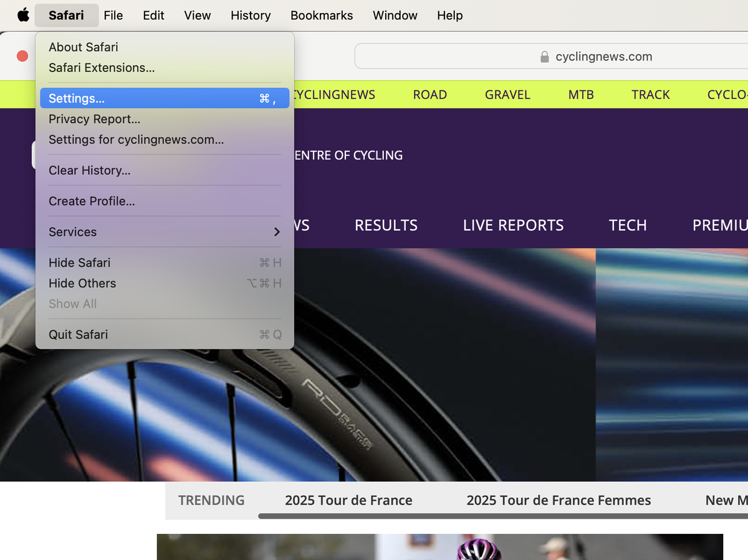Select Quit Safari
Image resolution: width=748 pixels, height=560 pixels.
point(165,335)
